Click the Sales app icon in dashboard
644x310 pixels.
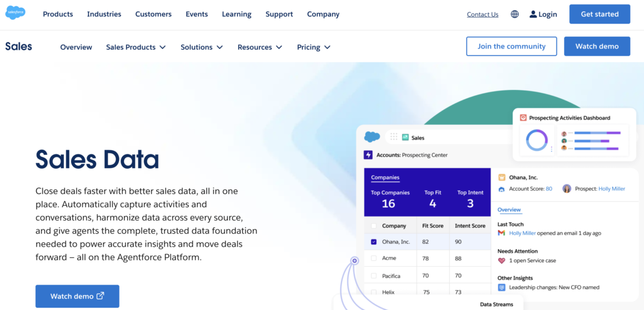coord(405,138)
